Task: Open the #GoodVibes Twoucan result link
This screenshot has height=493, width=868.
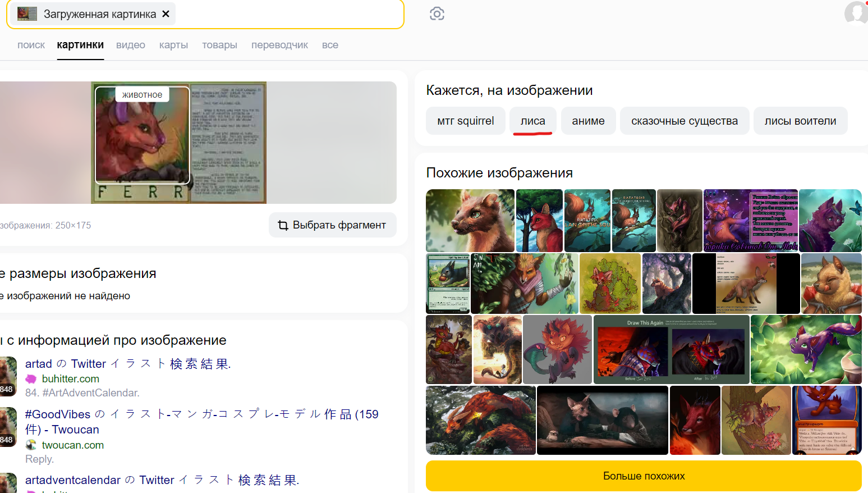Action: click(202, 422)
